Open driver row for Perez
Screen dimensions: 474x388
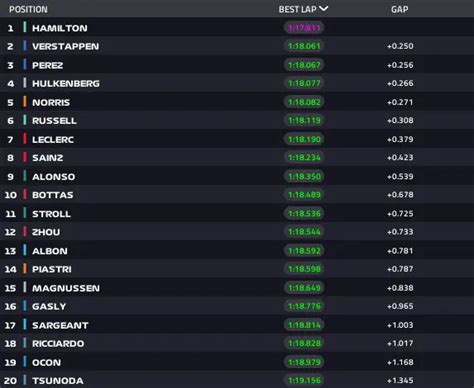pyautogui.click(x=237, y=65)
